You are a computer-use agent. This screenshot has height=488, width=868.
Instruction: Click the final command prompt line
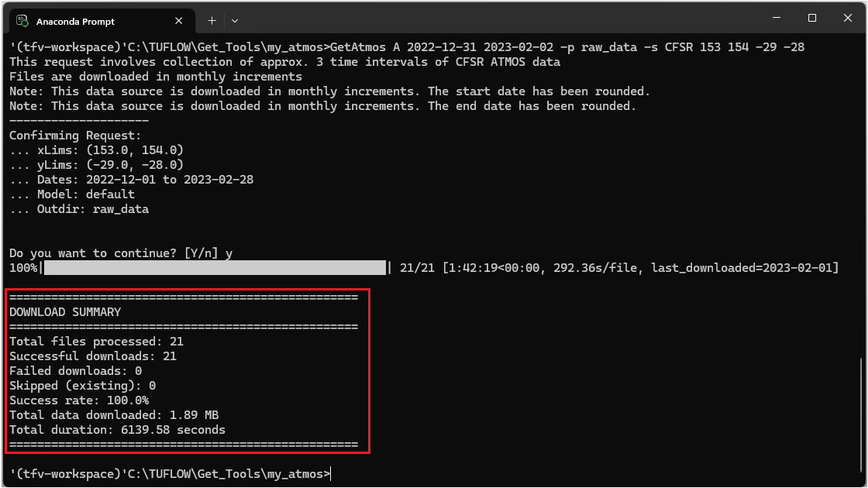pyautogui.click(x=170, y=473)
